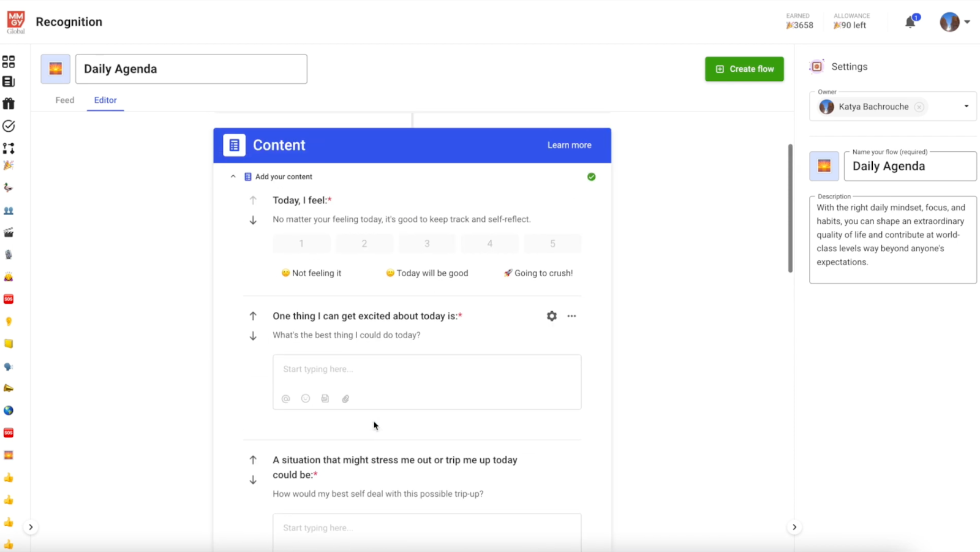Open the Owner dropdown in Settings

coord(967,106)
